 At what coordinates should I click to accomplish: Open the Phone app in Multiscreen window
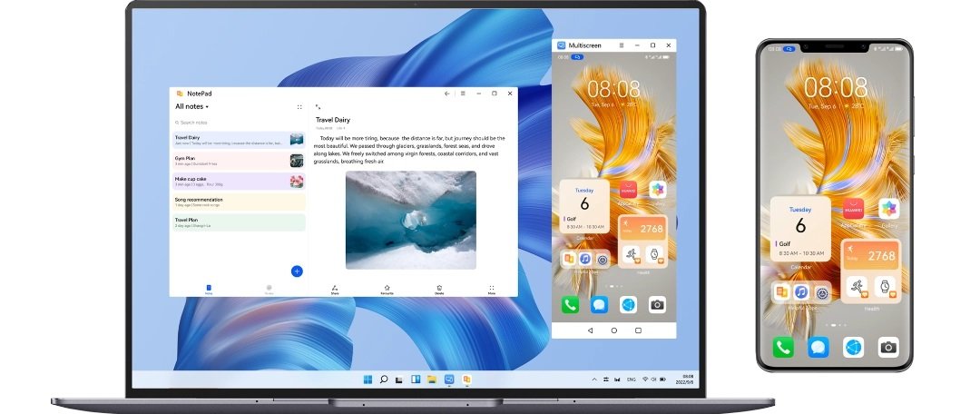pyautogui.click(x=569, y=305)
